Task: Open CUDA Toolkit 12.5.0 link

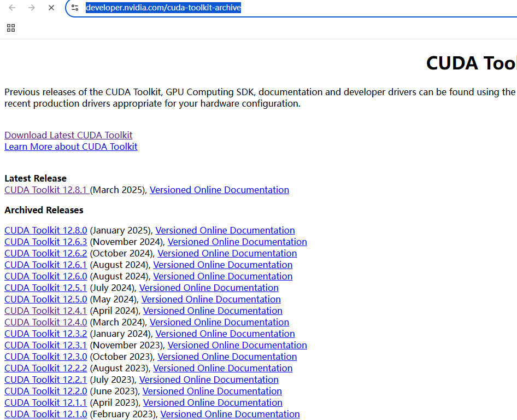Action: click(x=46, y=300)
